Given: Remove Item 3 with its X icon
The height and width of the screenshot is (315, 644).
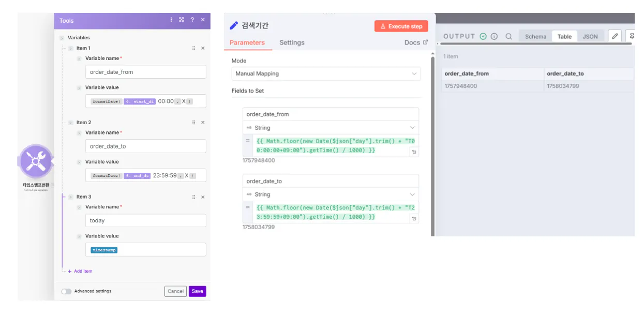Looking at the screenshot, I should click(203, 197).
